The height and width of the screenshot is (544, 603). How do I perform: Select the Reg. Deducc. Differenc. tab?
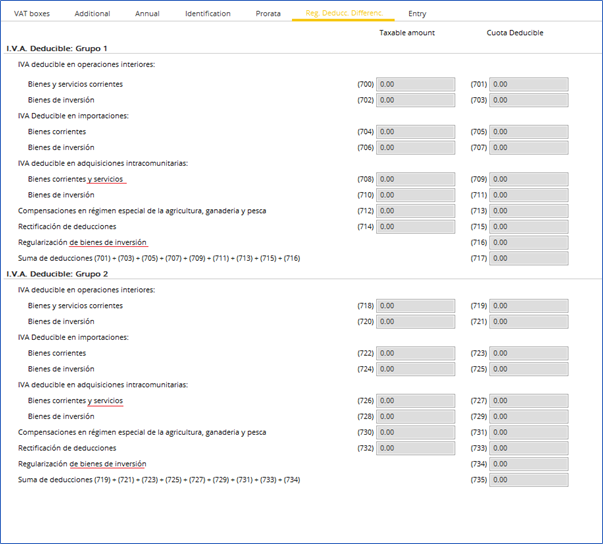[x=344, y=13]
